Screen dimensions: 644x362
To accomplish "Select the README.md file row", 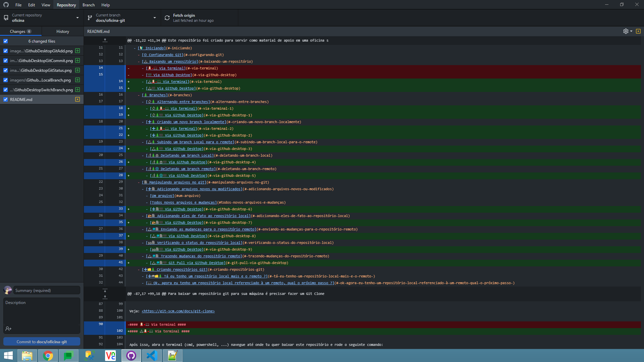I will pyautogui.click(x=42, y=99).
